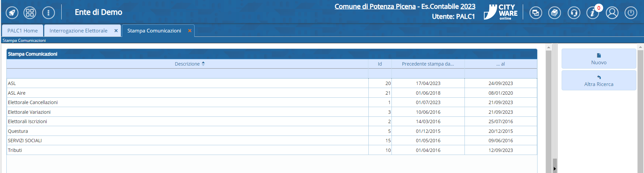Viewport: 644px width, 173px height.
Task: Select the Elettorale Cancellazioni row
Action: [33, 102]
